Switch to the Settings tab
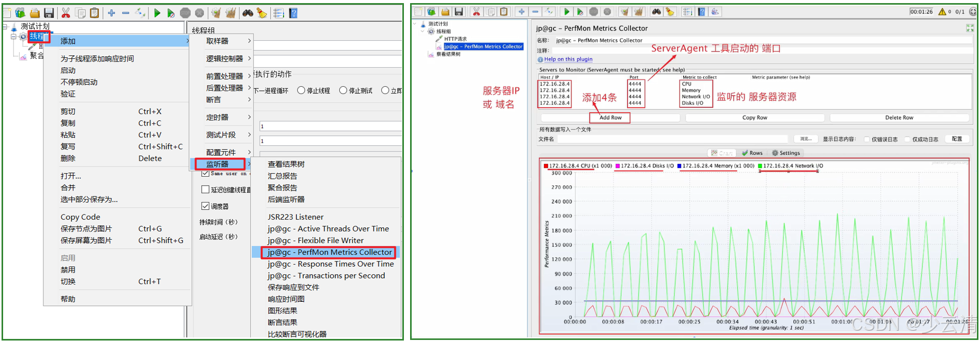980x341 pixels. [786, 153]
